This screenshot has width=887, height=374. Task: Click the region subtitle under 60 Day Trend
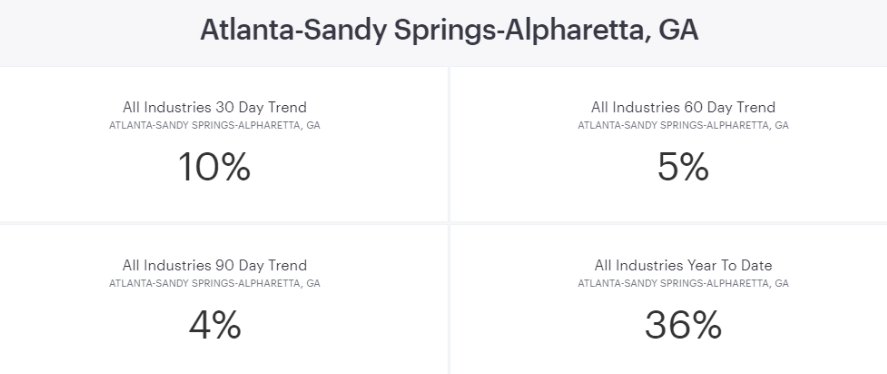click(683, 125)
